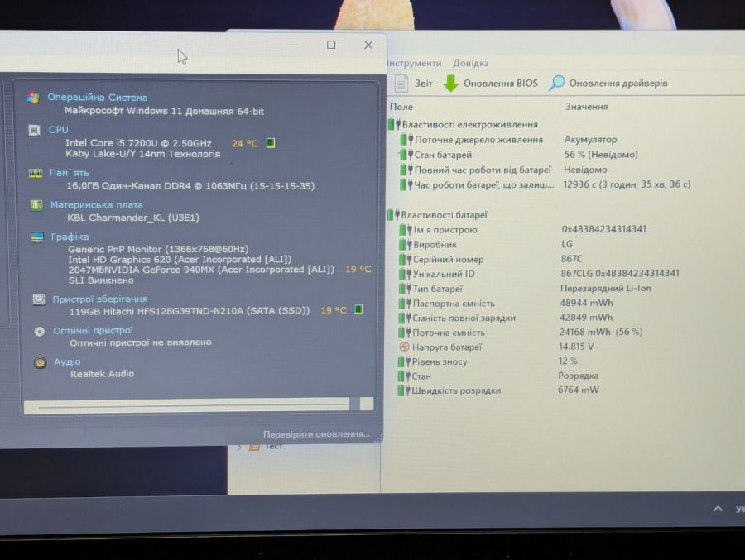Select the Тест tree item

point(273,447)
